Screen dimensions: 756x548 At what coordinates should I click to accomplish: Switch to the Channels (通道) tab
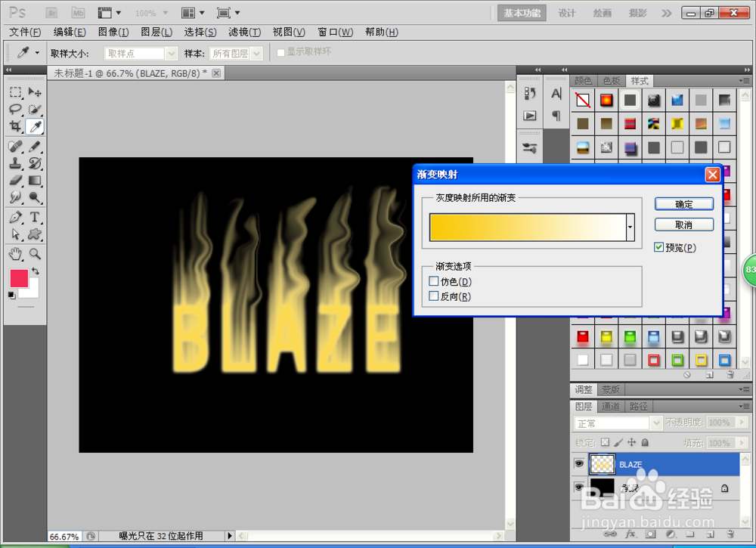[611, 407]
